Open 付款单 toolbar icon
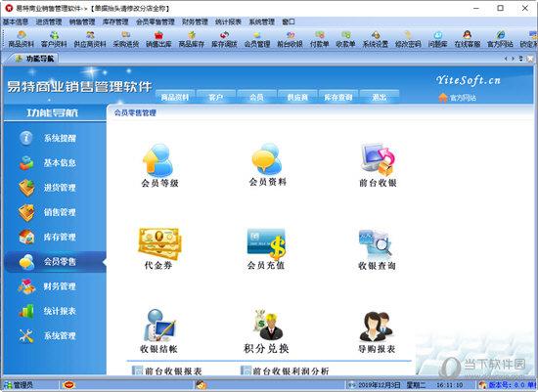Screen dimensions: 538x392 coord(320,39)
